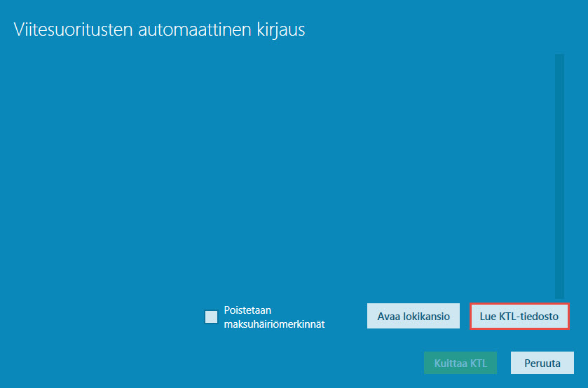Open the log folder with Avaa lokikansio

pyautogui.click(x=413, y=316)
